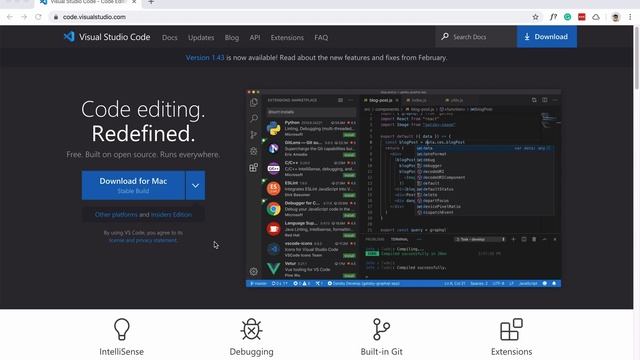Screen dimensions: 640x360
Task: Click the f? browser extension icon
Action: click(553, 17)
